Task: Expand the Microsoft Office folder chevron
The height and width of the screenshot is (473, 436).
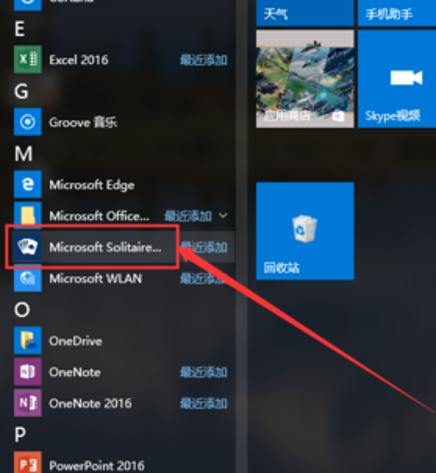Action: click(223, 216)
